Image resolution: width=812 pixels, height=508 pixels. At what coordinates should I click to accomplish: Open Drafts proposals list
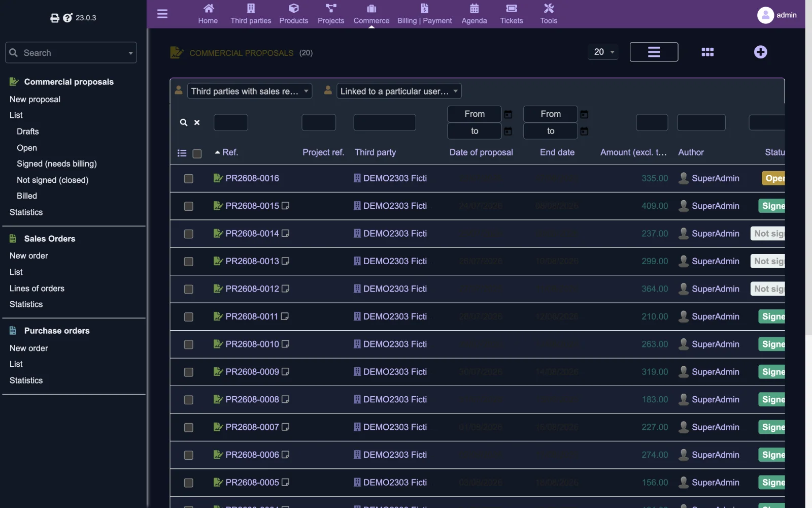28,132
